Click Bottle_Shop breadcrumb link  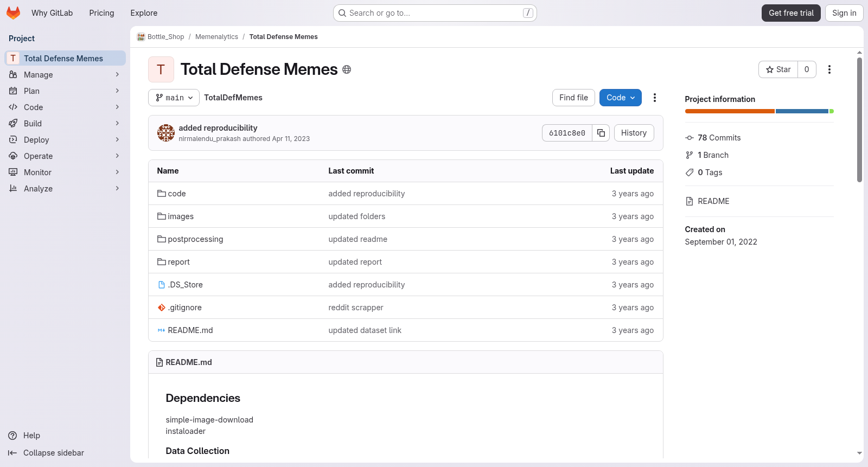coord(165,37)
